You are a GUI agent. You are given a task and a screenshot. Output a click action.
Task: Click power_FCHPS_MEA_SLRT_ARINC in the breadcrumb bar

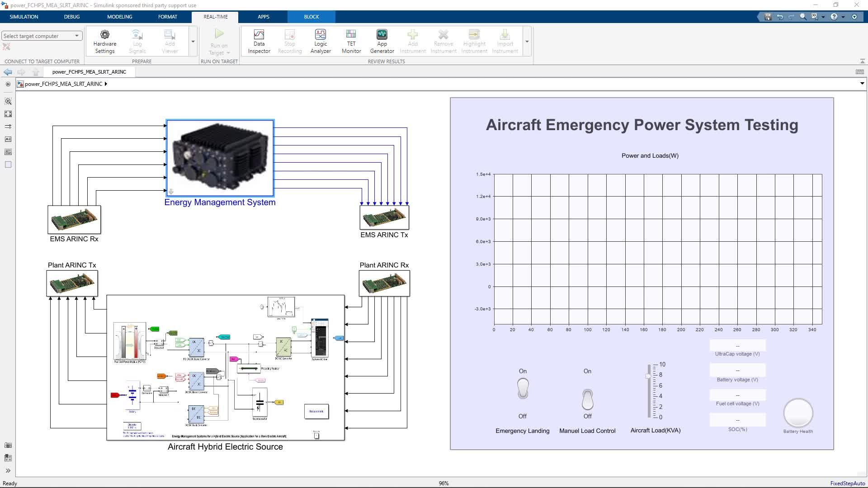(65, 84)
